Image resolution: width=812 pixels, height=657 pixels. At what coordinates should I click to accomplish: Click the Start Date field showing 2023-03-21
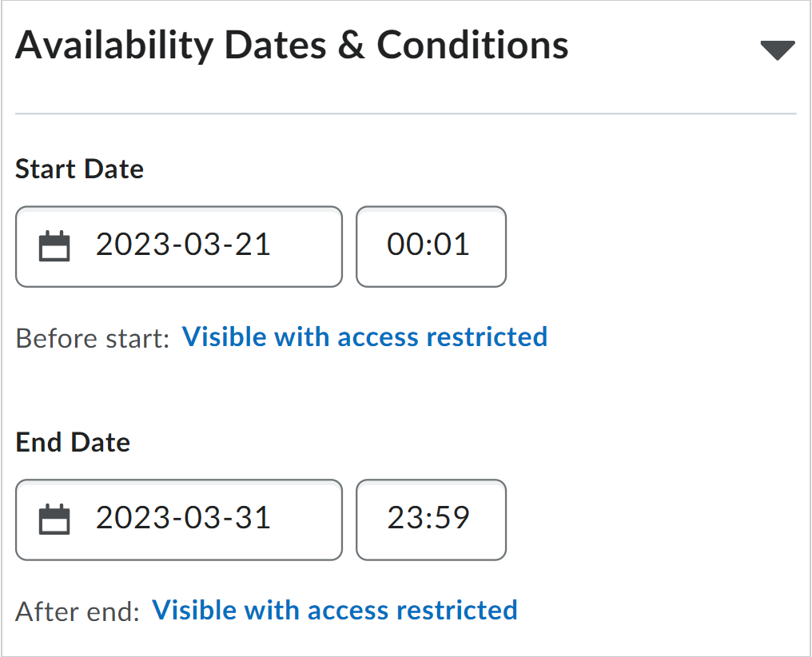tap(183, 245)
